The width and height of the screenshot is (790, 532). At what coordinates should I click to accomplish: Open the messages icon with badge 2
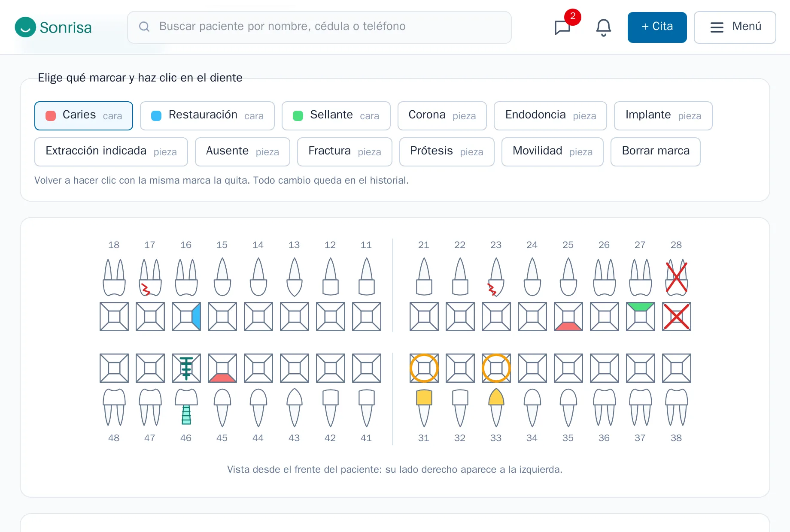(x=562, y=27)
